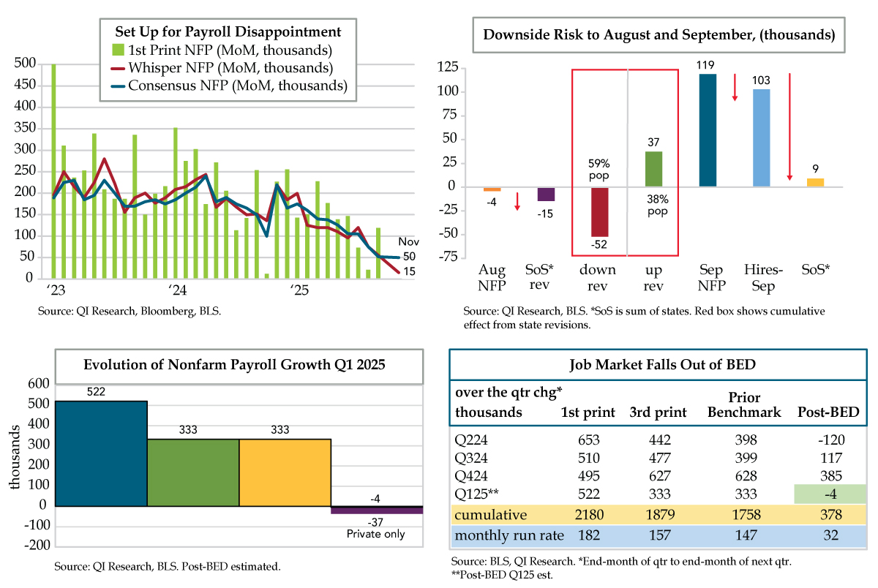Click the yellow 333 bar in Q1 2025 chart
Image resolution: width=878 pixels, height=588 pixels.
(285, 472)
